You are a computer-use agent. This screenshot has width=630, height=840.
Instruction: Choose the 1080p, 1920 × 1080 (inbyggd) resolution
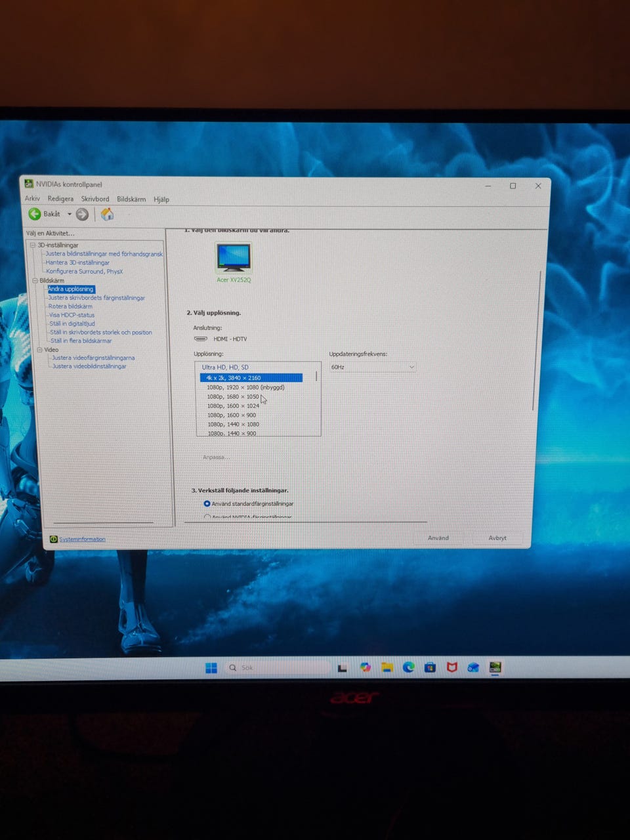[x=245, y=387]
